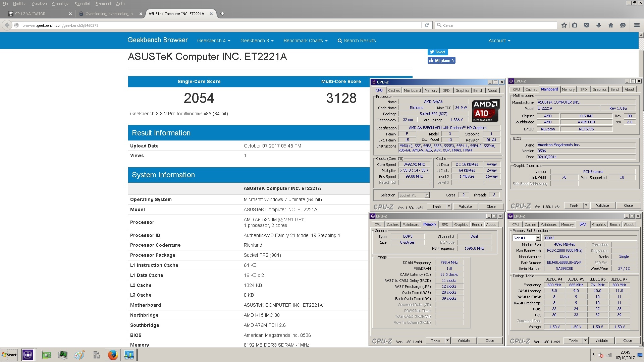Image resolution: width=644 pixels, height=362 pixels.
Task: Open the Firefox downloads arrow
Action: (x=599, y=25)
